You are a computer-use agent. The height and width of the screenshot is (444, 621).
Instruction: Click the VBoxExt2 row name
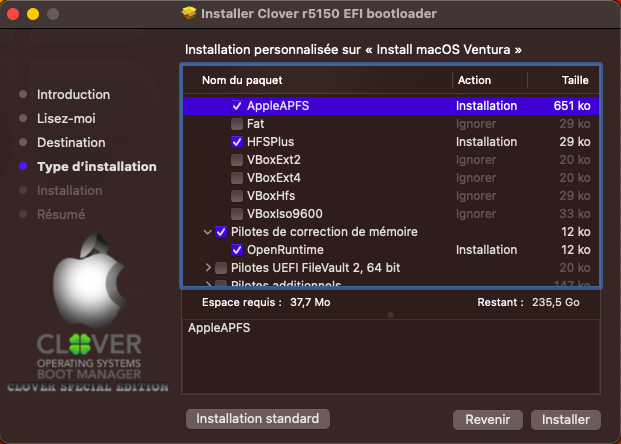274,160
